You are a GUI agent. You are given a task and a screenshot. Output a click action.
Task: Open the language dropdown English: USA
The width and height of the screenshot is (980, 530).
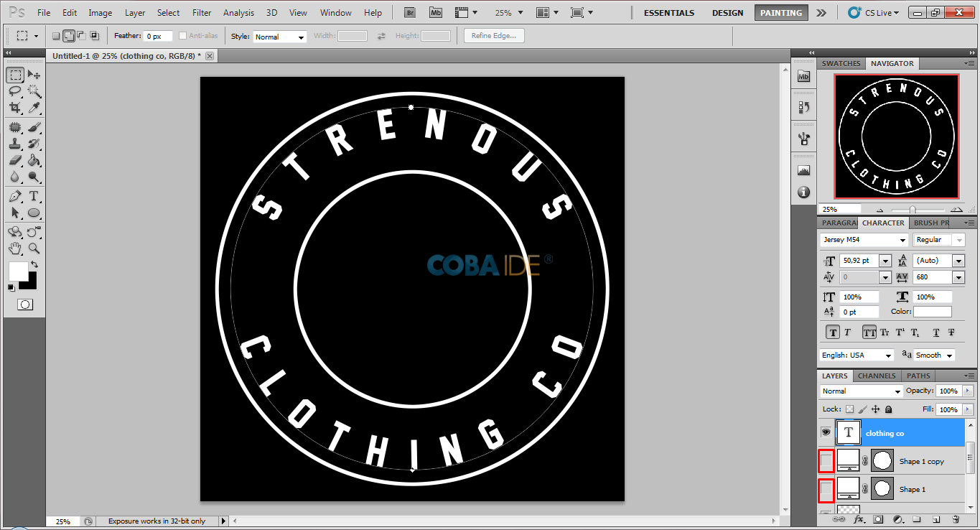[857, 355]
